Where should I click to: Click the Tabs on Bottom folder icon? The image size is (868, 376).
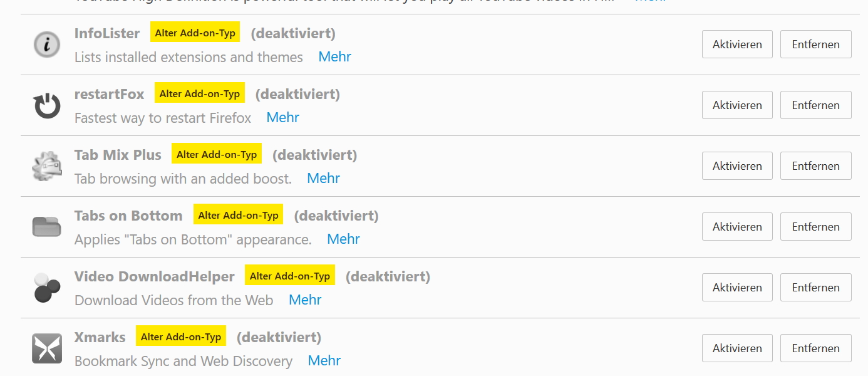pos(46,227)
